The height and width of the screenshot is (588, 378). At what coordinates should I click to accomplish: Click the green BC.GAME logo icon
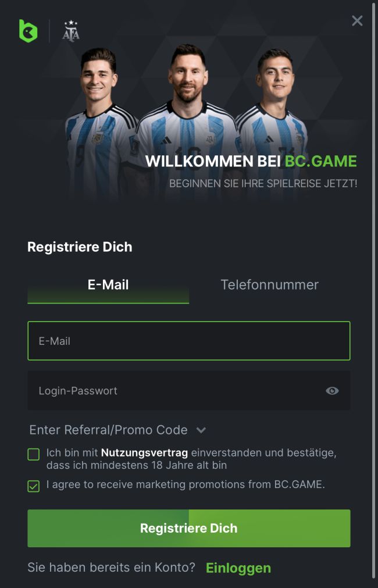click(x=28, y=31)
